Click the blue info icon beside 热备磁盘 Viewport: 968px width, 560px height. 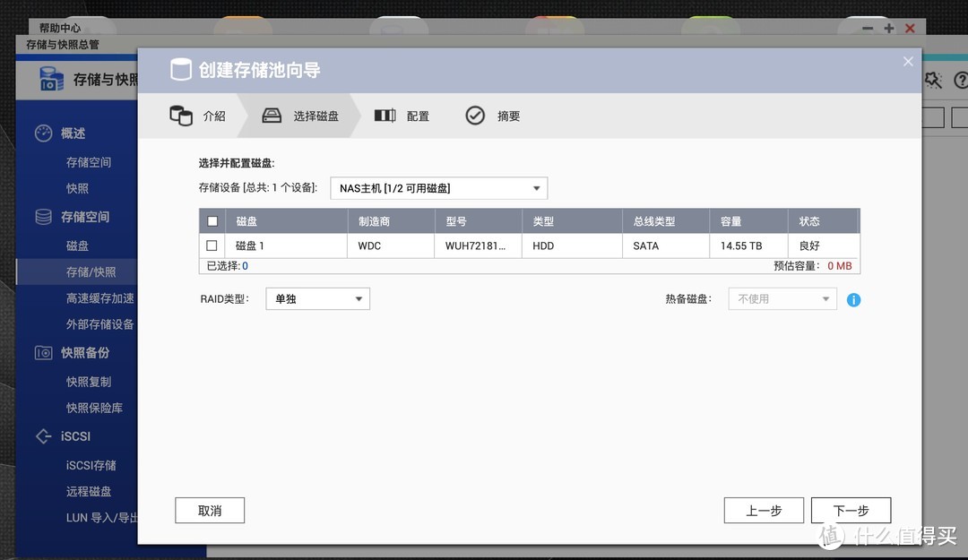point(853,299)
